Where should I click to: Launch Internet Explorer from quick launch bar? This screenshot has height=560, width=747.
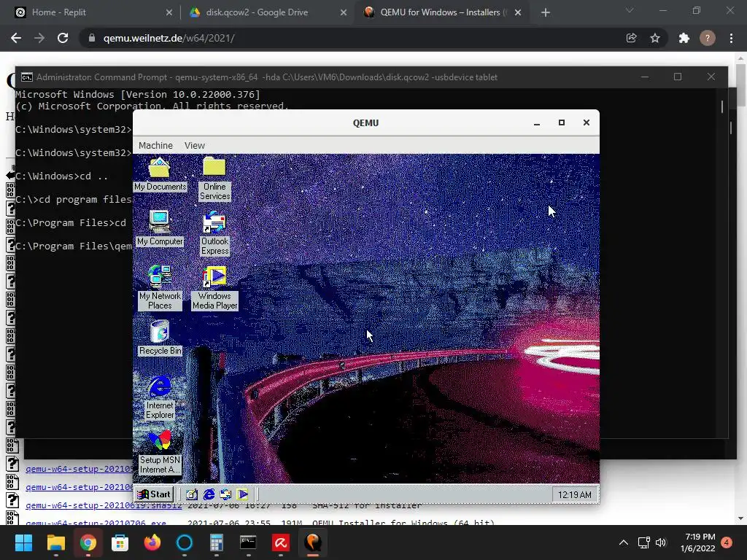(209, 494)
